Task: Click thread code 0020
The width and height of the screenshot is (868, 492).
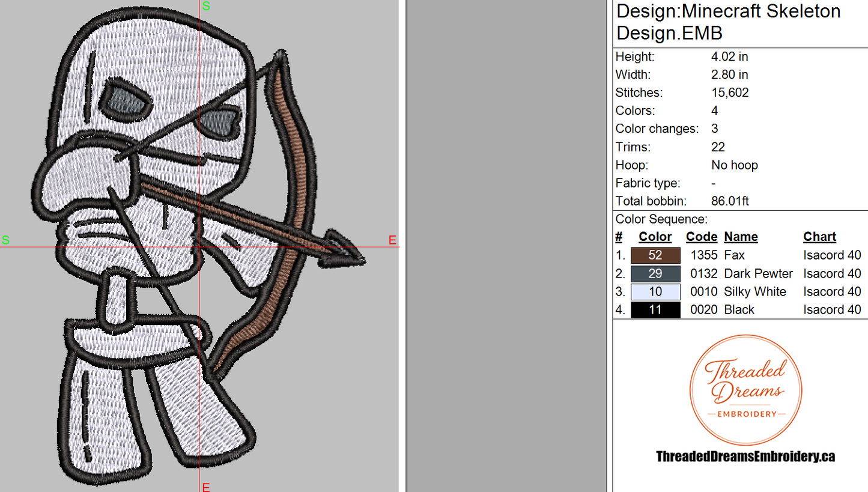Action: (x=703, y=309)
